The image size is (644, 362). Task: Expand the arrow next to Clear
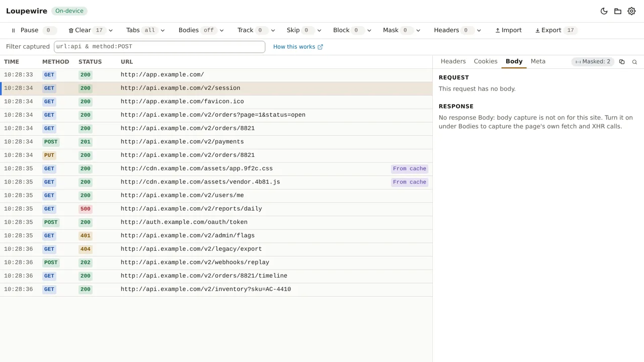[x=111, y=31]
